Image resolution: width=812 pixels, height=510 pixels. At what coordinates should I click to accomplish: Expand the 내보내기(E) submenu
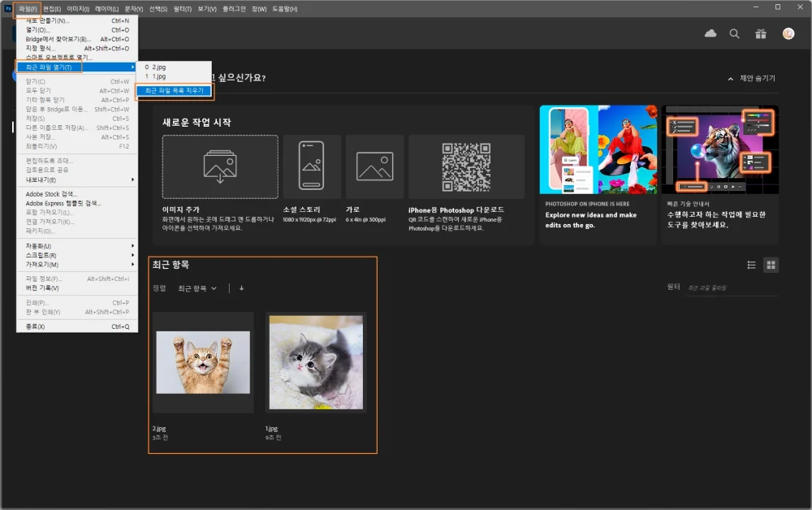[76, 179]
